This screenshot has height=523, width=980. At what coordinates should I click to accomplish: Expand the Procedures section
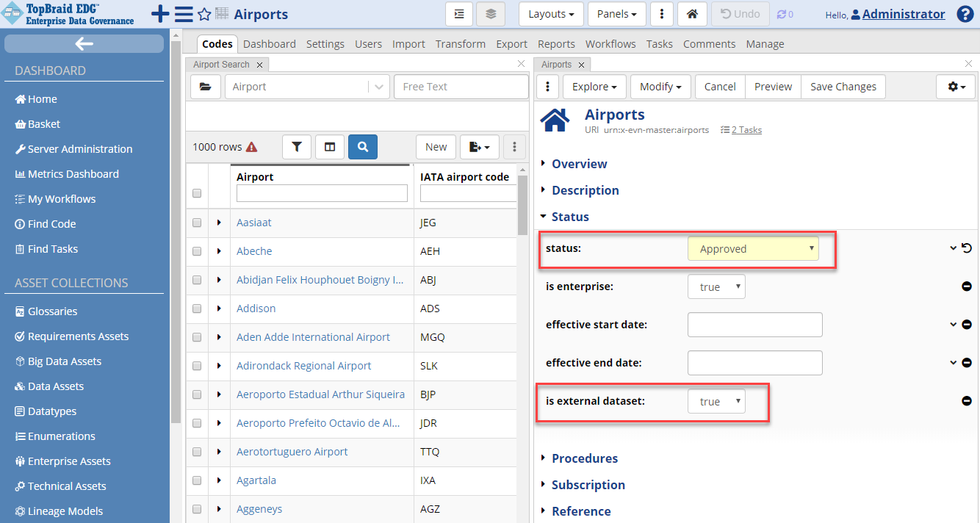coord(584,458)
